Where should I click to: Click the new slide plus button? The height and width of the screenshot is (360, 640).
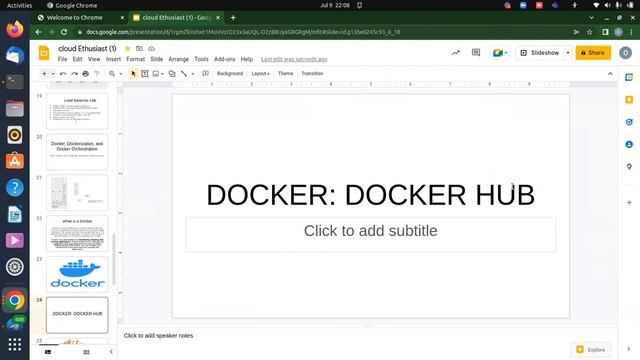(44, 73)
